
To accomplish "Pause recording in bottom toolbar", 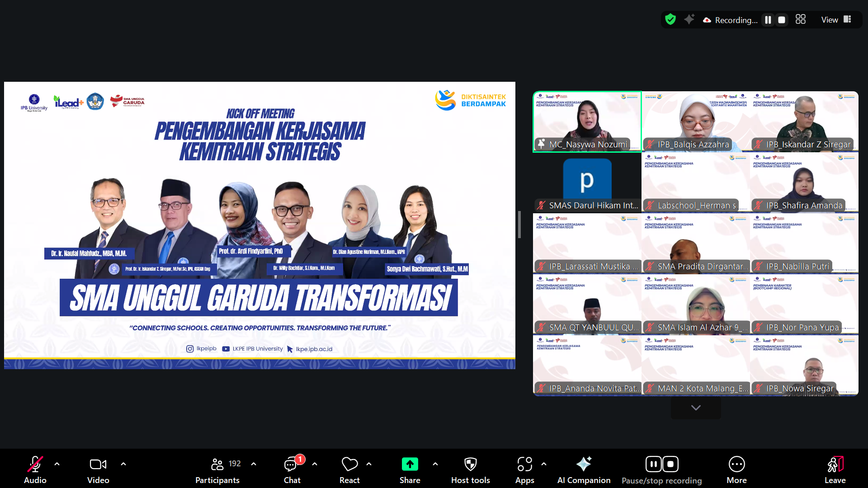I will (653, 464).
